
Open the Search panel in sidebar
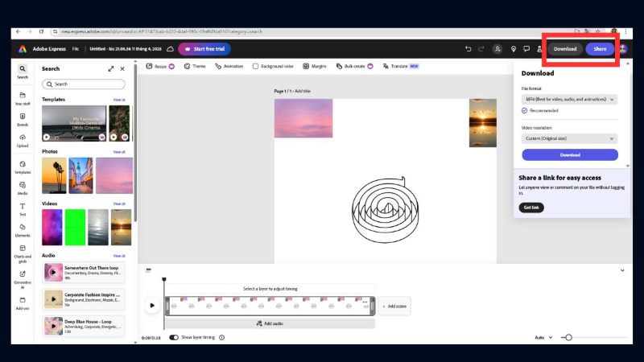pyautogui.click(x=23, y=72)
